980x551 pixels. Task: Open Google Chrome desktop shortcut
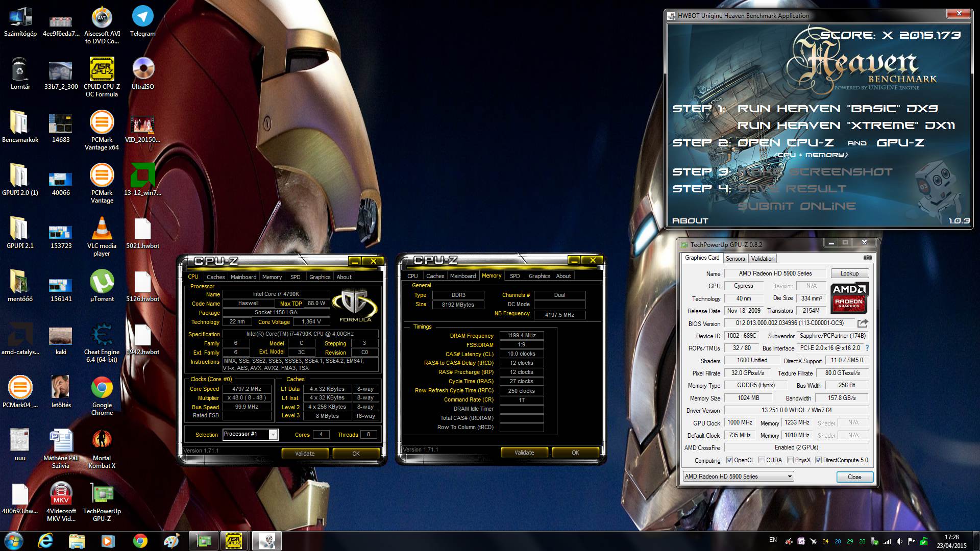102,396
